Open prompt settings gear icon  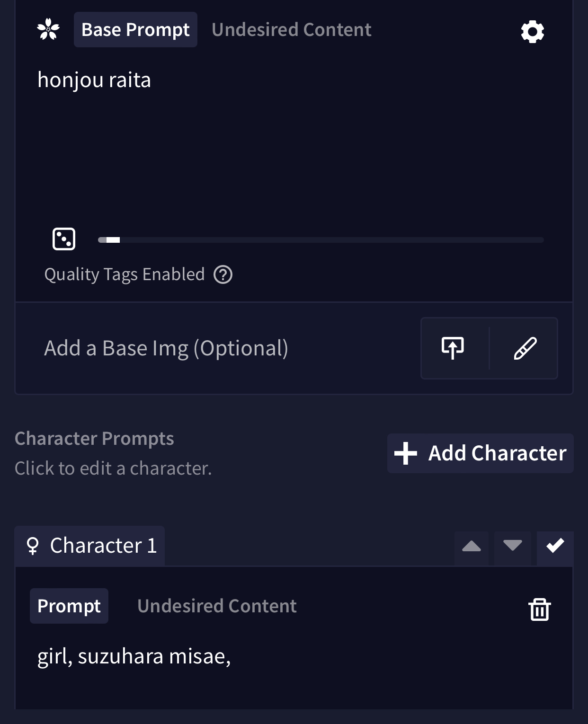pyautogui.click(x=533, y=32)
